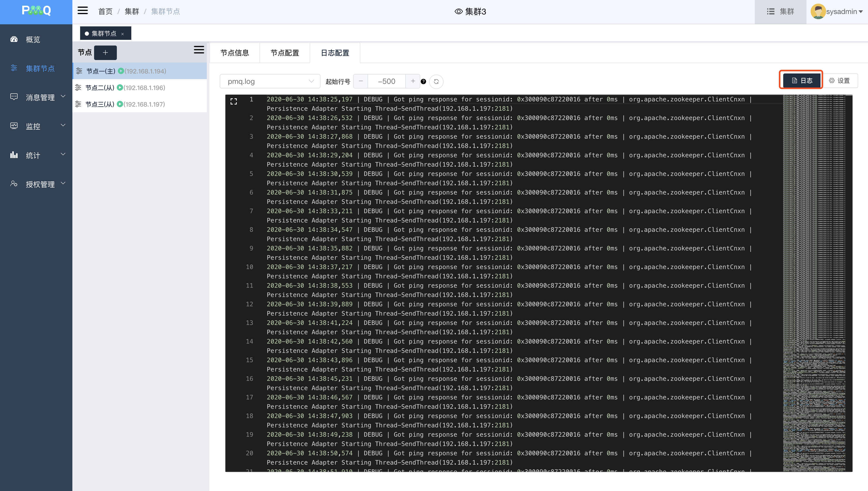
Task: Switch to the 节点配置 tab
Action: pos(285,53)
